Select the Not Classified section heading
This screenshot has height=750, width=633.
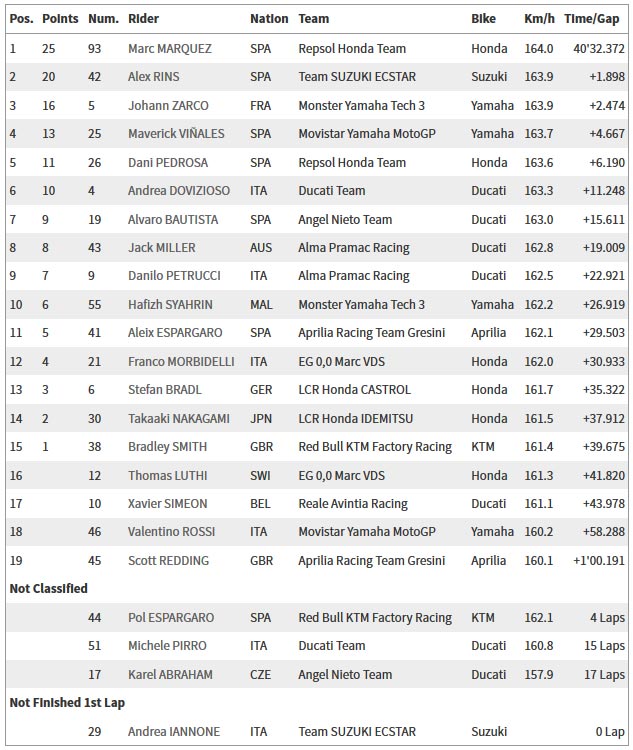[48, 588]
